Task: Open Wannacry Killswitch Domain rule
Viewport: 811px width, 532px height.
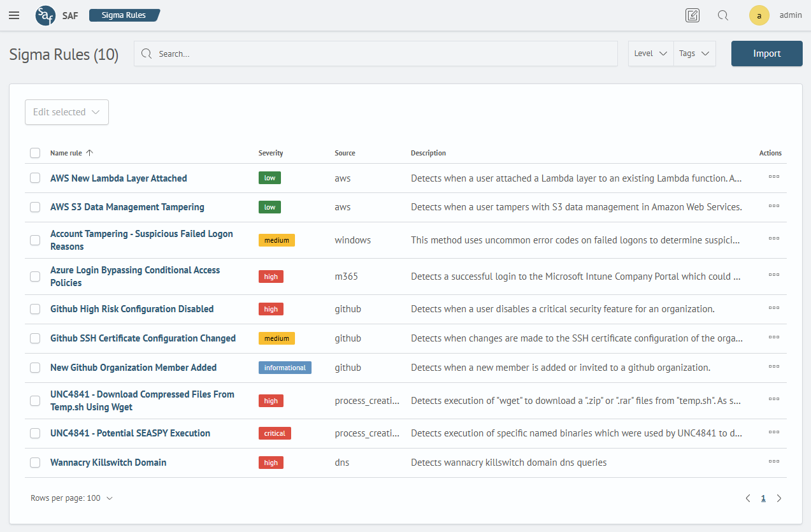Action: 108,463
